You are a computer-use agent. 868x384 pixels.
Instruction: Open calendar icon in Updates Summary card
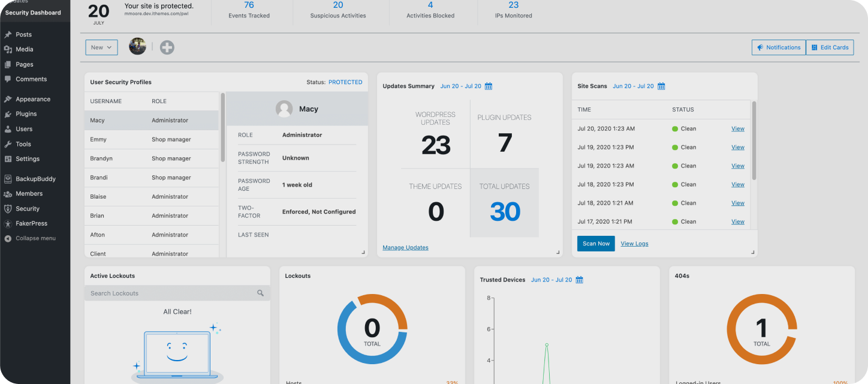click(x=489, y=86)
